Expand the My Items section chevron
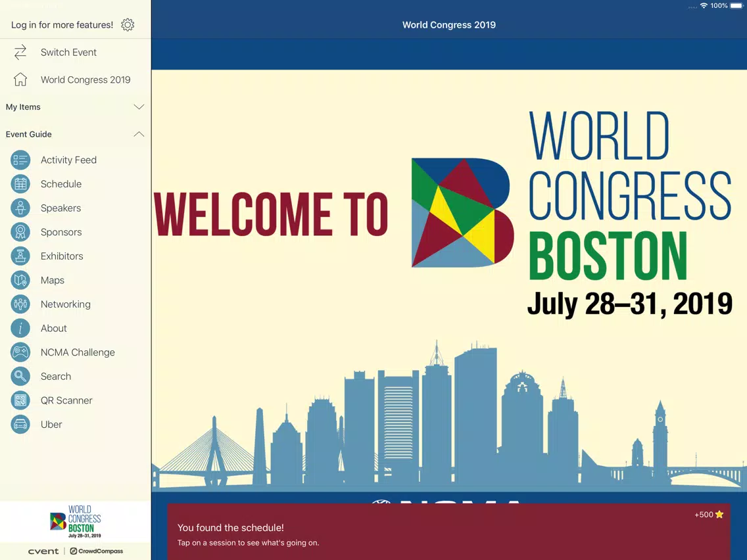The width and height of the screenshot is (747, 560). tap(139, 106)
